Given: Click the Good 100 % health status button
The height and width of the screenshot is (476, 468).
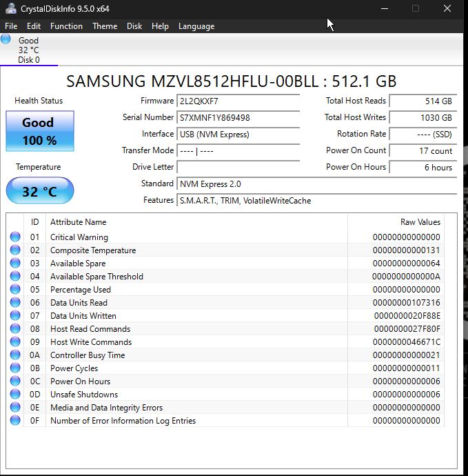Looking at the screenshot, I should pos(40,131).
